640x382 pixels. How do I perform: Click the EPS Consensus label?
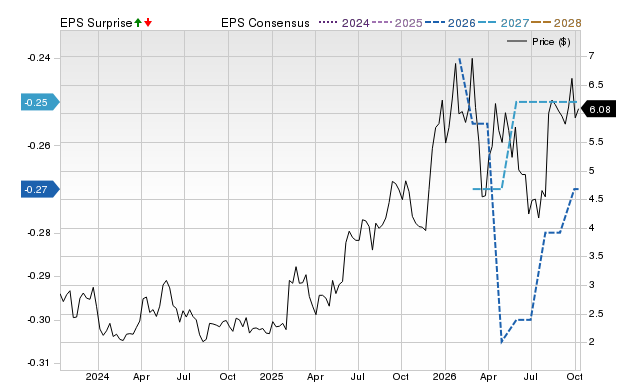(x=265, y=23)
